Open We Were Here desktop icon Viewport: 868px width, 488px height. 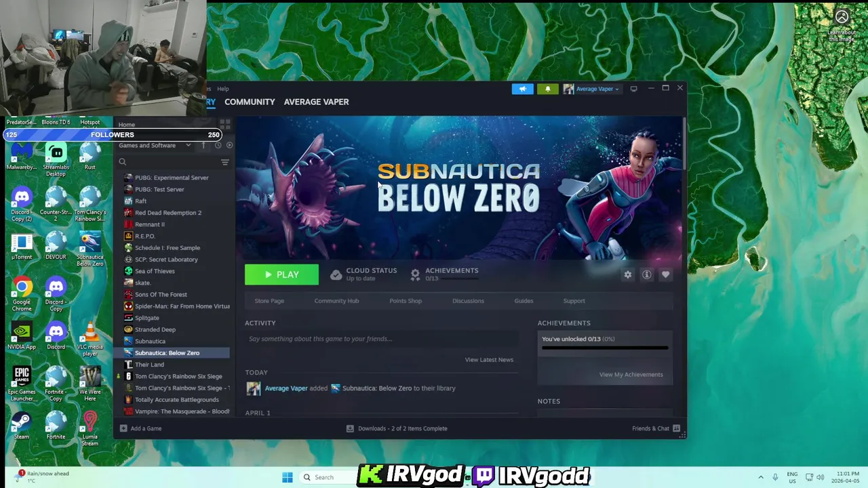pos(90,384)
